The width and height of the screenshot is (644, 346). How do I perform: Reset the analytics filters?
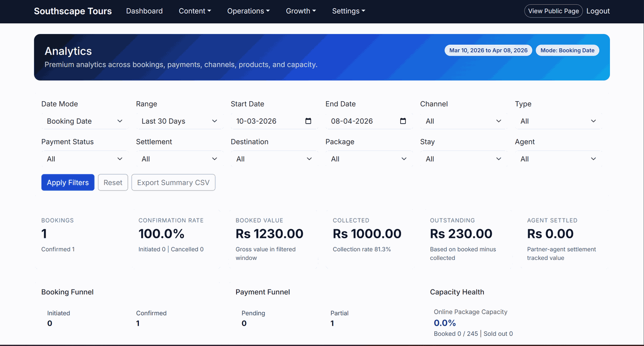pos(113,182)
